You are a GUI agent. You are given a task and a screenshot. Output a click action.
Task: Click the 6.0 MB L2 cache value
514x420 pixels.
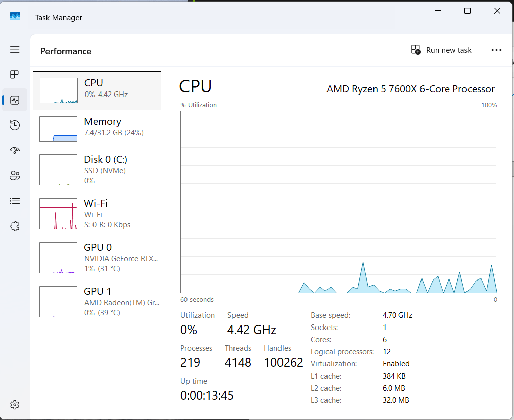point(394,388)
